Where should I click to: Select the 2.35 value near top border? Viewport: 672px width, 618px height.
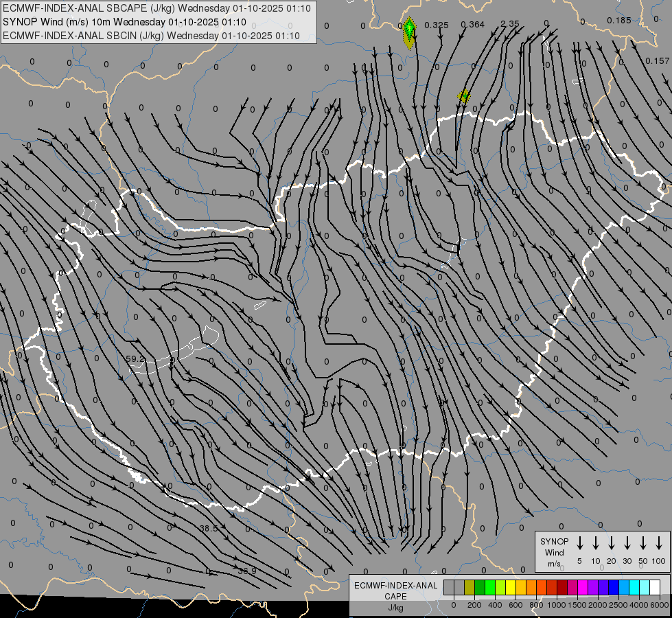(509, 24)
